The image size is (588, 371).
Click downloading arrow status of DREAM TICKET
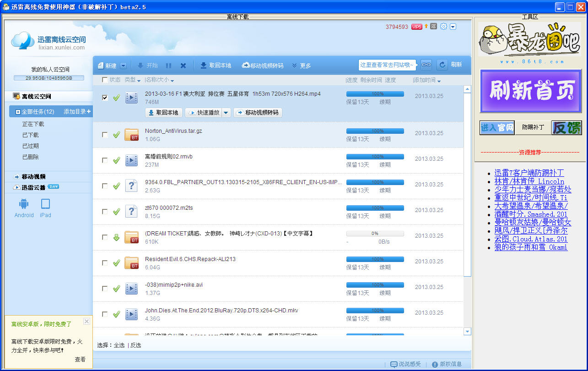116,237
